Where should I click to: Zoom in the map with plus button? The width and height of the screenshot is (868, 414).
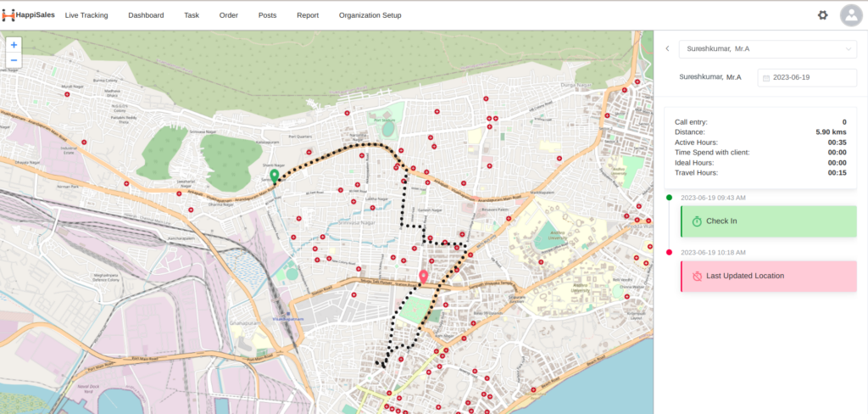coord(14,45)
